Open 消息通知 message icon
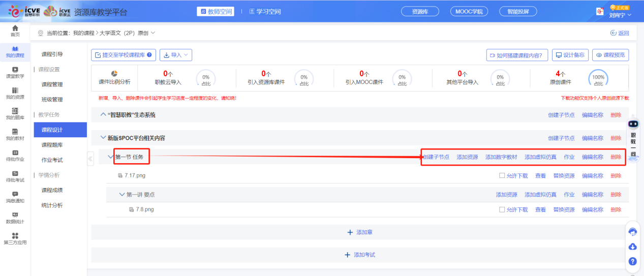This screenshot has height=276, width=644. pos(15,195)
